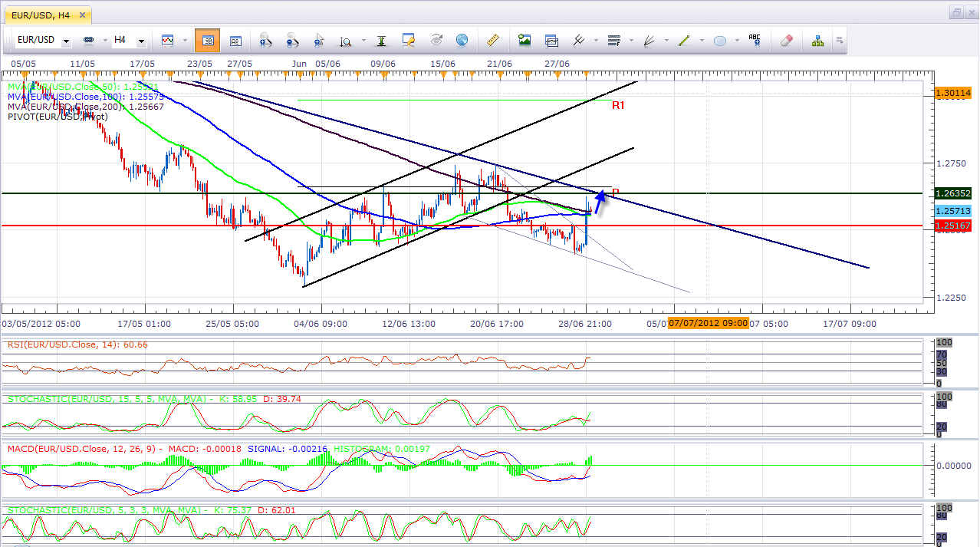The height and width of the screenshot is (547, 980).
Task: Close the EUR/USD, H4 tab
Action: coord(82,14)
